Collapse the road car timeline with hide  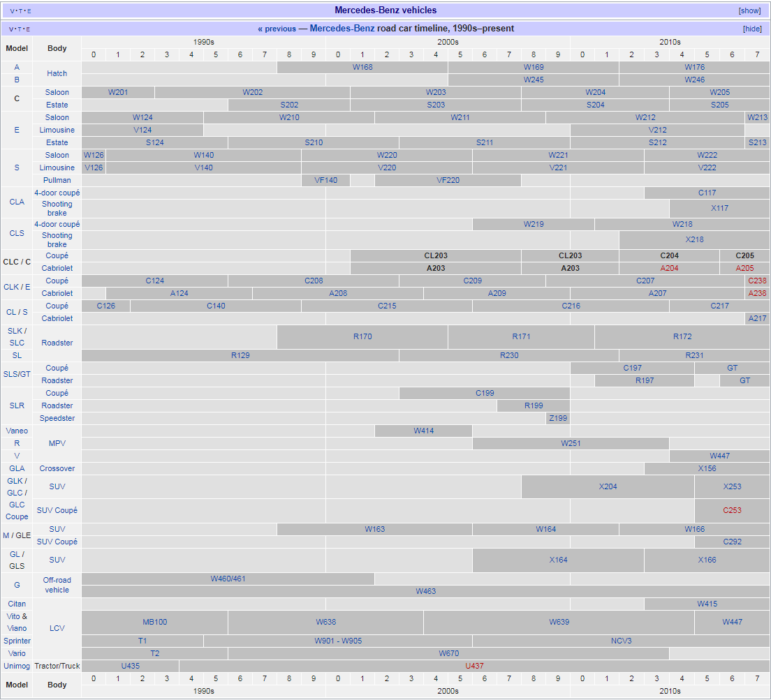point(752,29)
